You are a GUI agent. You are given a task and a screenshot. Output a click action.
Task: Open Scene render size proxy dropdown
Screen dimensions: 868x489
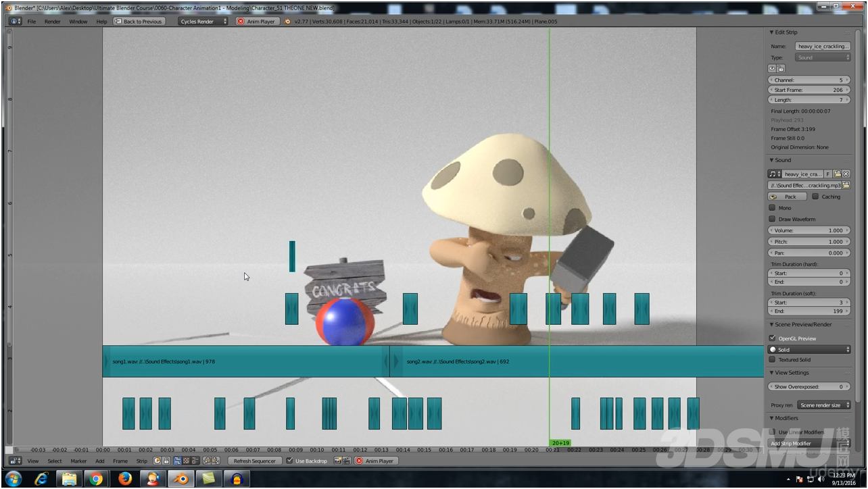823,405
